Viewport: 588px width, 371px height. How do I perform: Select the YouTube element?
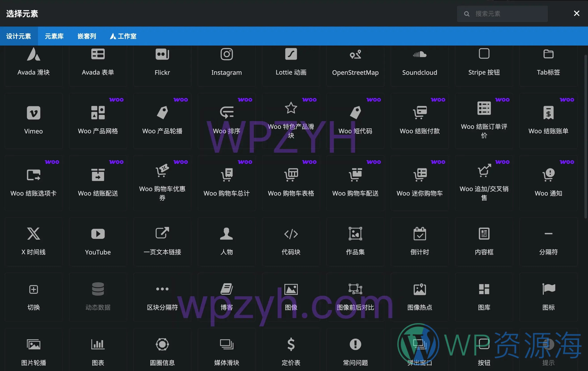coord(98,242)
